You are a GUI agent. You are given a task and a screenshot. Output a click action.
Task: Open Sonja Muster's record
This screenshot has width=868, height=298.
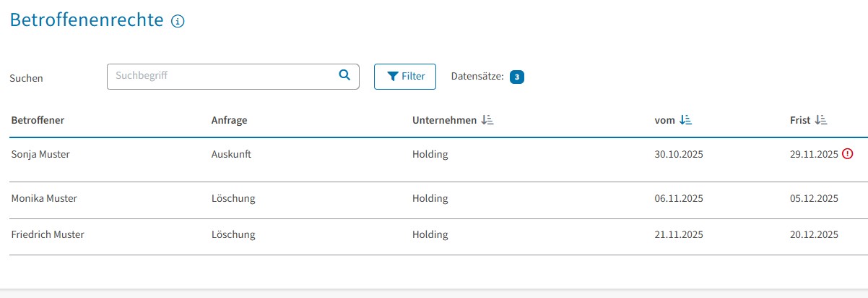(40, 155)
